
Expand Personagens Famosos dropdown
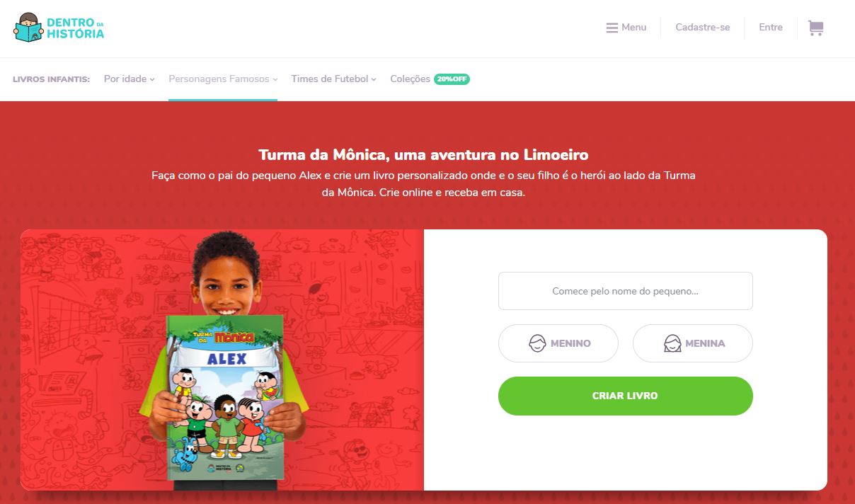tap(223, 79)
